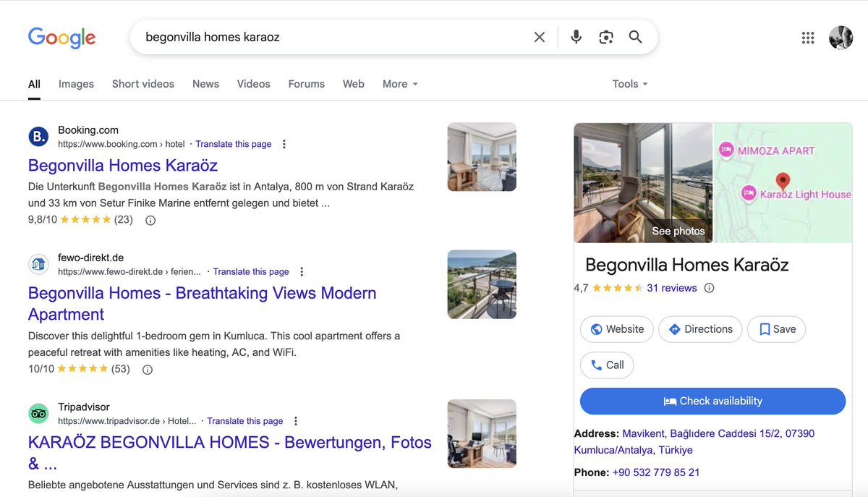Switch to the News tab
This screenshot has height=497, width=868.
pos(205,84)
